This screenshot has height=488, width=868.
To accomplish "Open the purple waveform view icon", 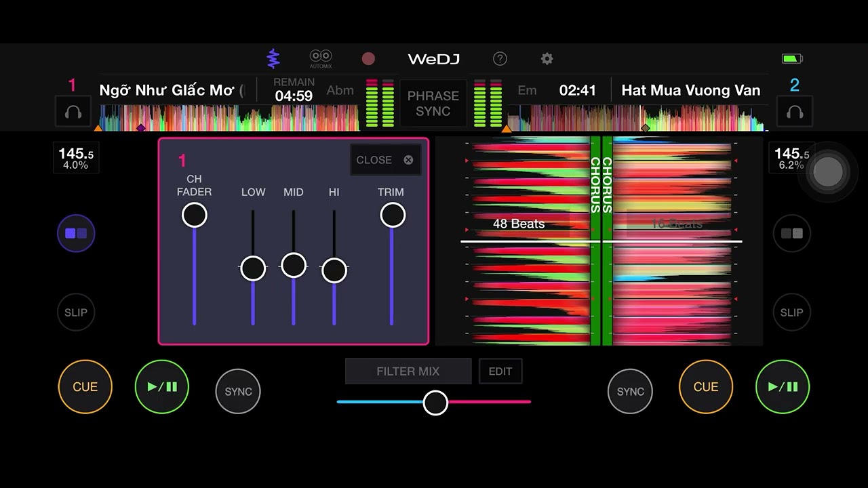I will [x=273, y=59].
